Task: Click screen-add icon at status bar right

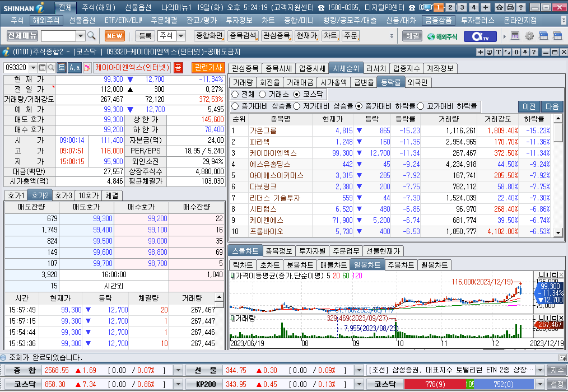Action: 562,358
